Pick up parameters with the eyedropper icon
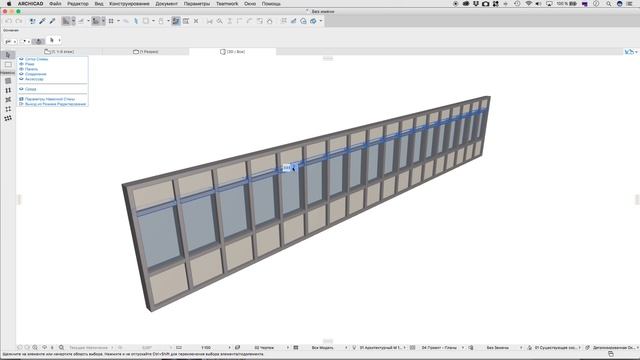 click(42, 21)
